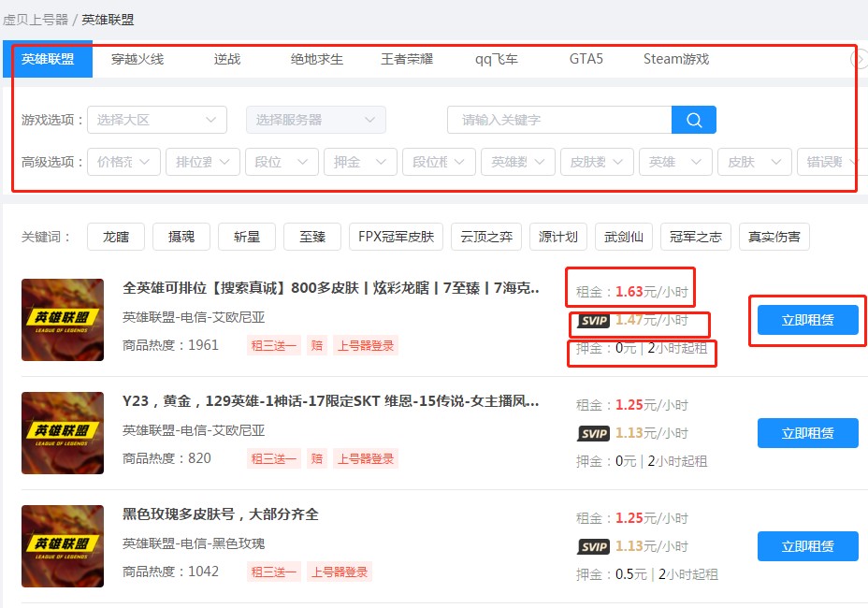
Task: Click the 押金：0.5元 deposit text
Action: tap(612, 574)
